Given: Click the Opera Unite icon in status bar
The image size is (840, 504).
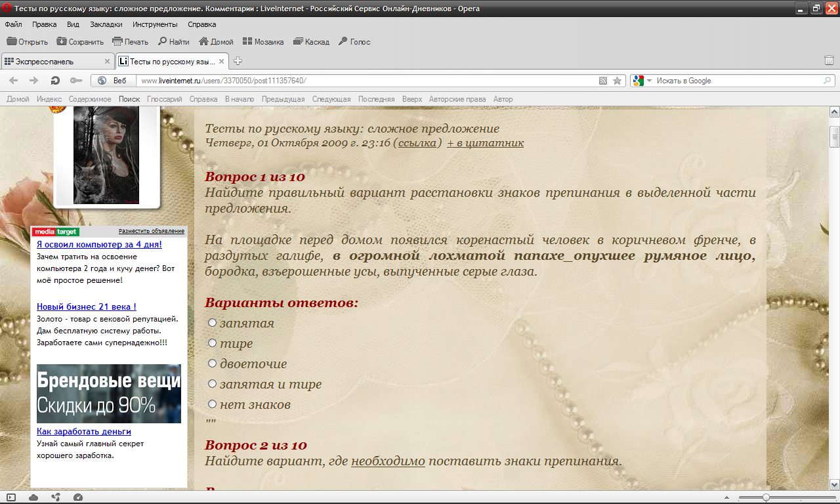Looking at the screenshot, I should click(x=56, y=497).
